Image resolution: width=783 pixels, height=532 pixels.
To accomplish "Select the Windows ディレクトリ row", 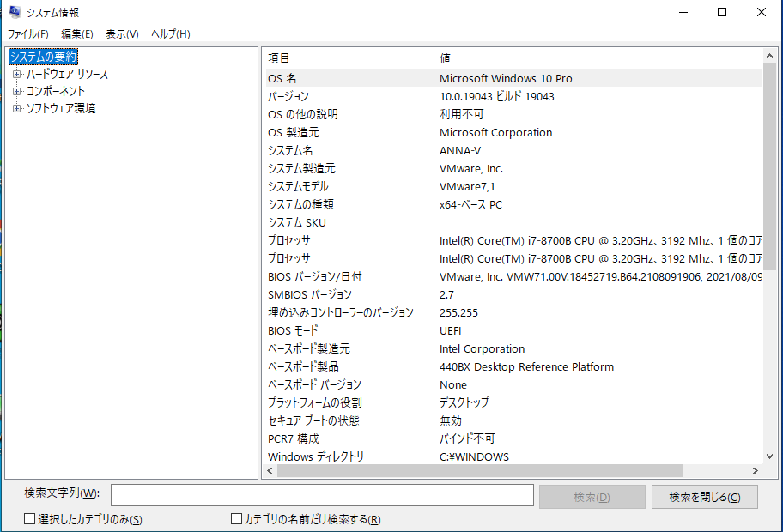I will [513, 456].
